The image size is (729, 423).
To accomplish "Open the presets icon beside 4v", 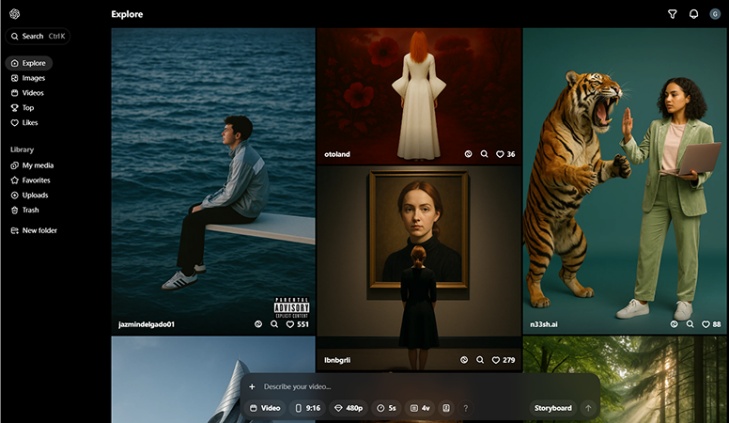I will [446, 408].
